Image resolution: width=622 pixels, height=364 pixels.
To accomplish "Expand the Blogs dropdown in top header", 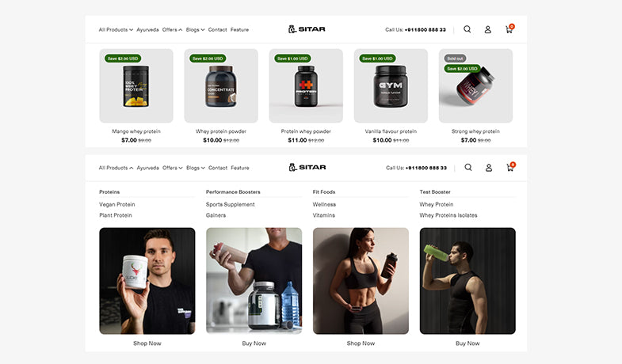I will click(195, 30).
